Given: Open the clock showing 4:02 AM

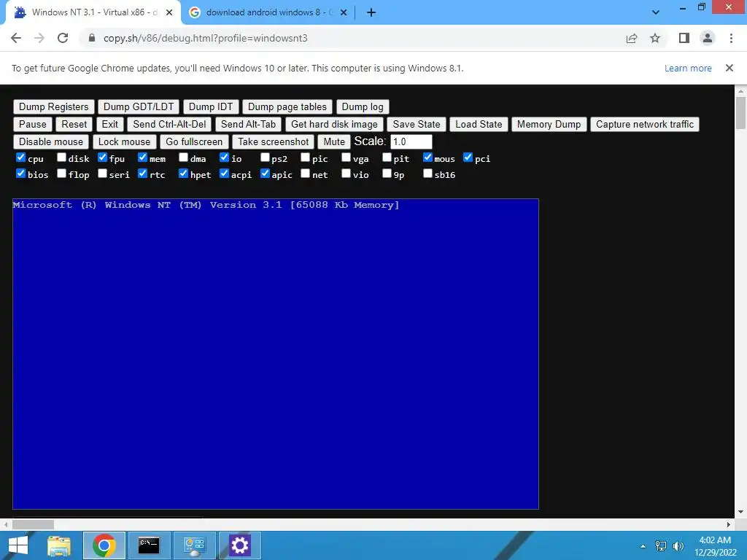Looking at the screenshot, I should pyautogui.click(x=715, y=546).
